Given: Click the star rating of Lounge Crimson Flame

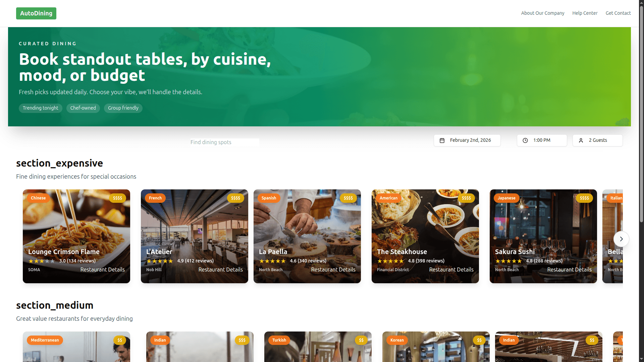Looking at the screenshot, I should point(42,261).
